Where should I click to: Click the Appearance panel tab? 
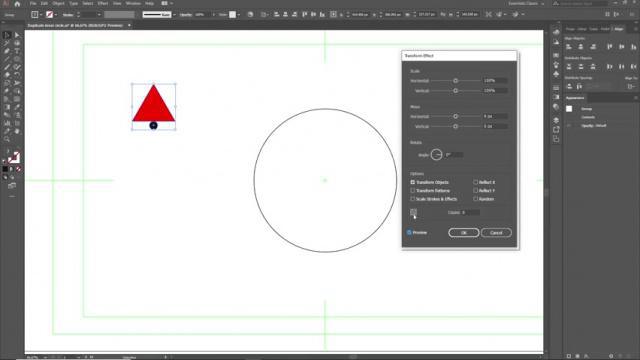[x=575, y=98]
